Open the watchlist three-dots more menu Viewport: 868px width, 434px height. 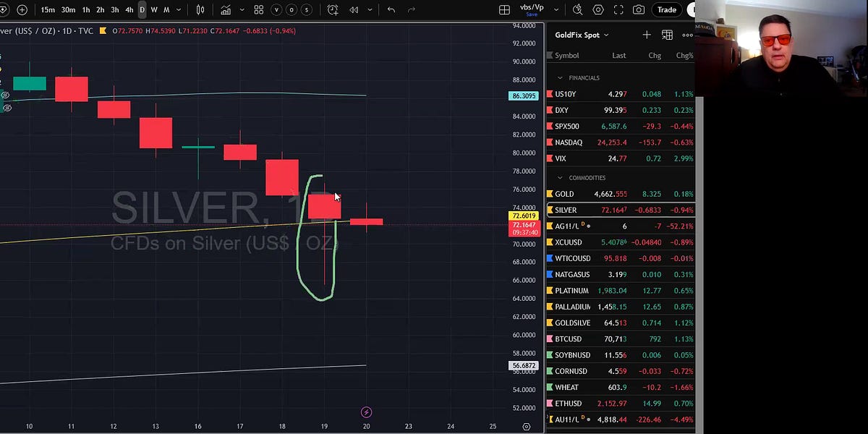coord(687,35)
